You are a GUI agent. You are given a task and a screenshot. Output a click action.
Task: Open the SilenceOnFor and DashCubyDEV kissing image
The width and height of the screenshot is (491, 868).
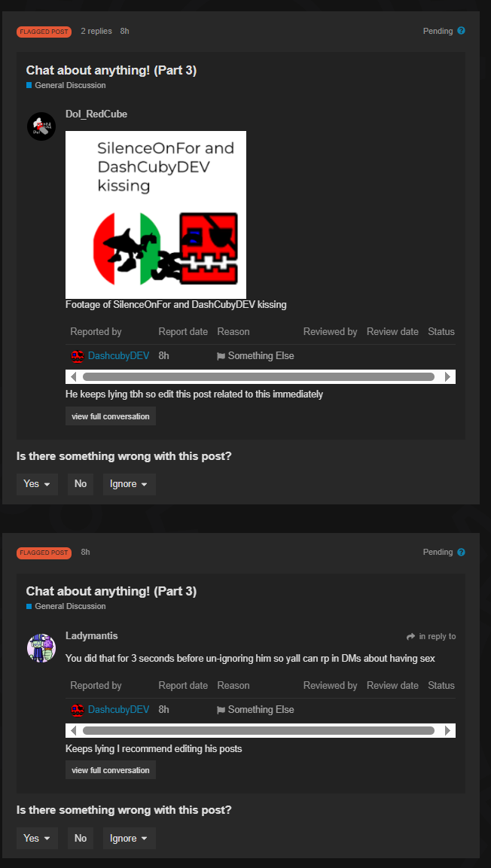(x=156, y=215)
